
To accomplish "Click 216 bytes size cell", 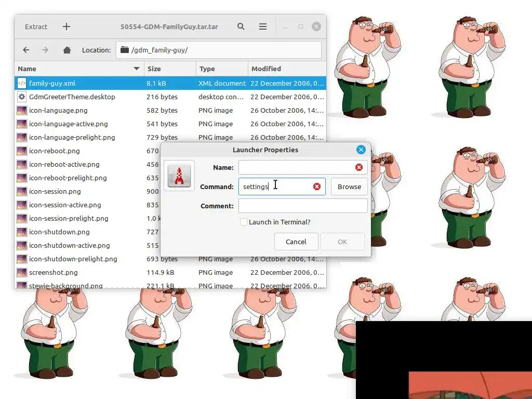I will pyautogui.click(x=162, y=97).
